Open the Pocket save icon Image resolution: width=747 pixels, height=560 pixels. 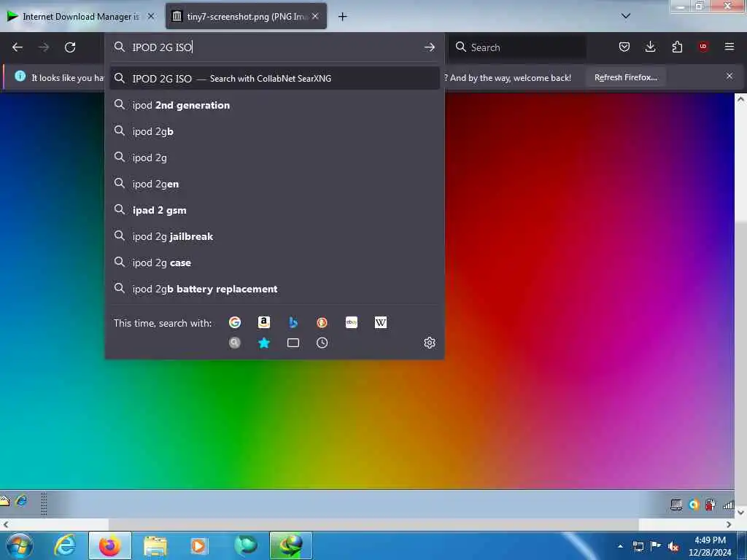624,47
